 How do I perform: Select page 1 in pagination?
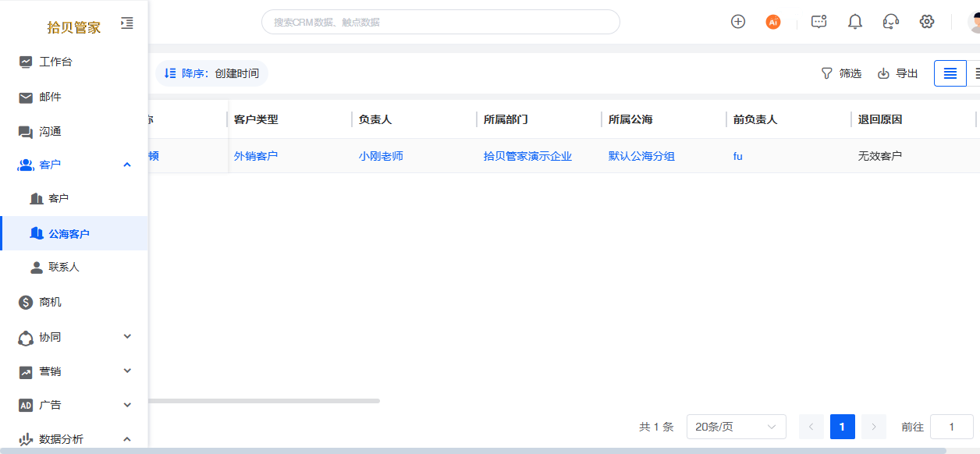843,427
